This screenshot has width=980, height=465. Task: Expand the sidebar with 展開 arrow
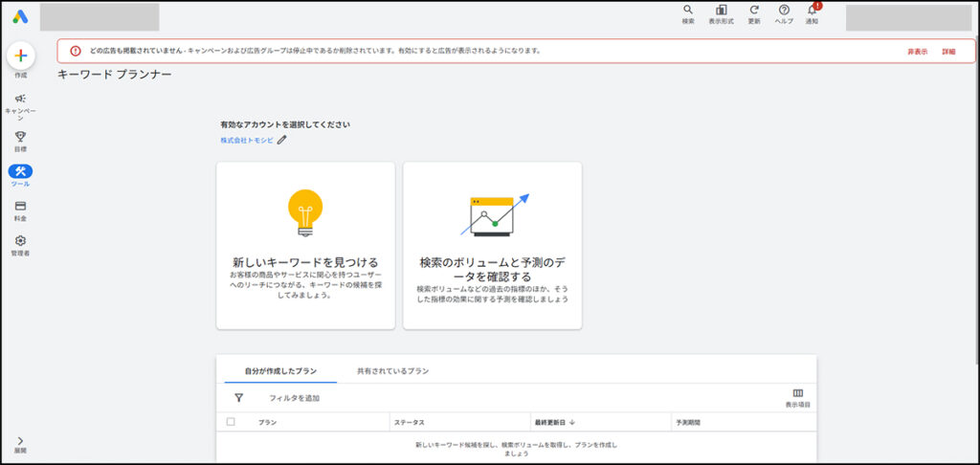tap(21, 444)
